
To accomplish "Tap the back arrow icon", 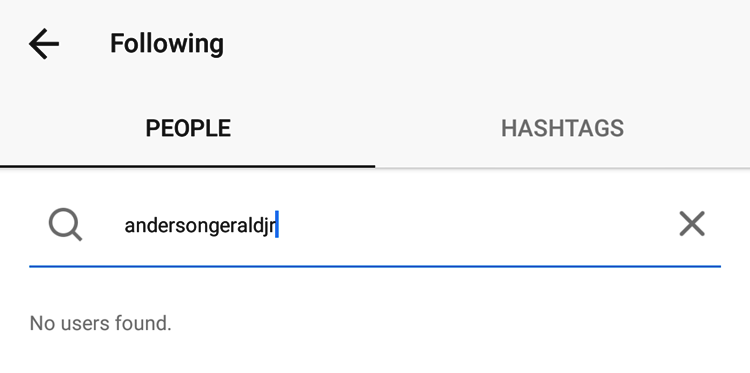I will coord(44,44).
